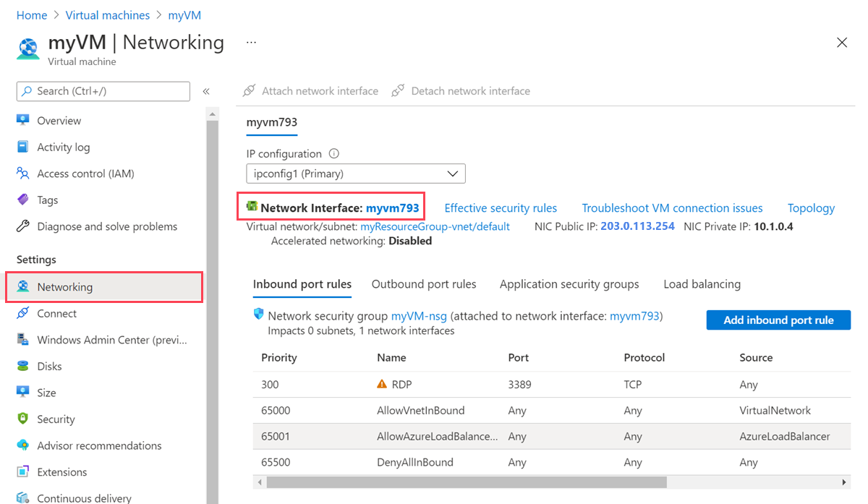
Task: Switch to Outbound port rules tab
Action: (424, 284)
